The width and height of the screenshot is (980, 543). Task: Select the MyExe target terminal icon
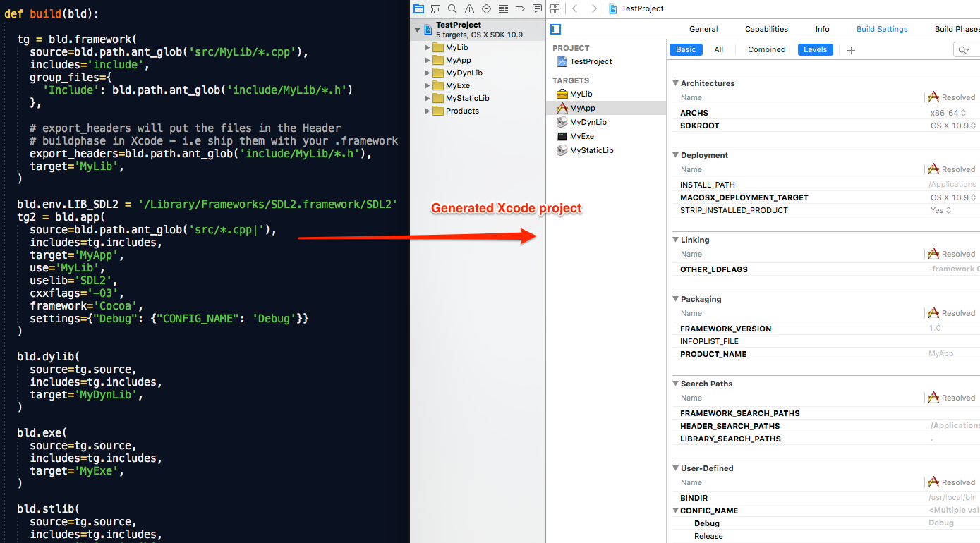[x=562, y=136]
